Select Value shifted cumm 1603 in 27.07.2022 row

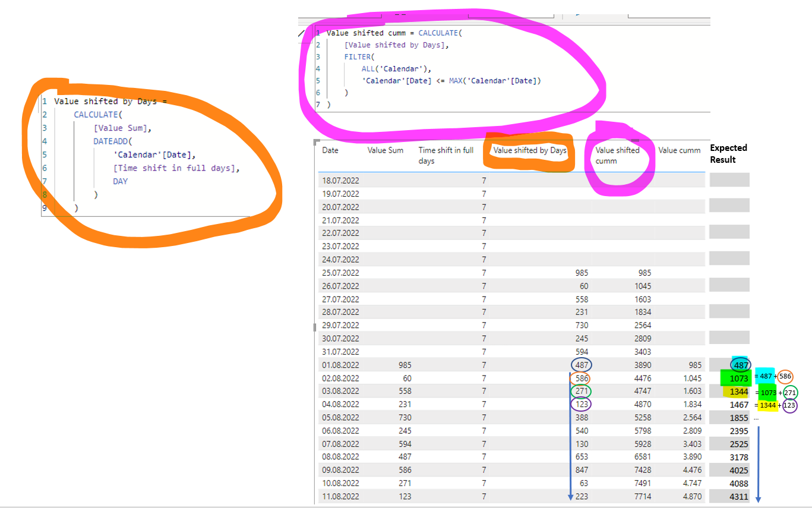pos(642,299)
